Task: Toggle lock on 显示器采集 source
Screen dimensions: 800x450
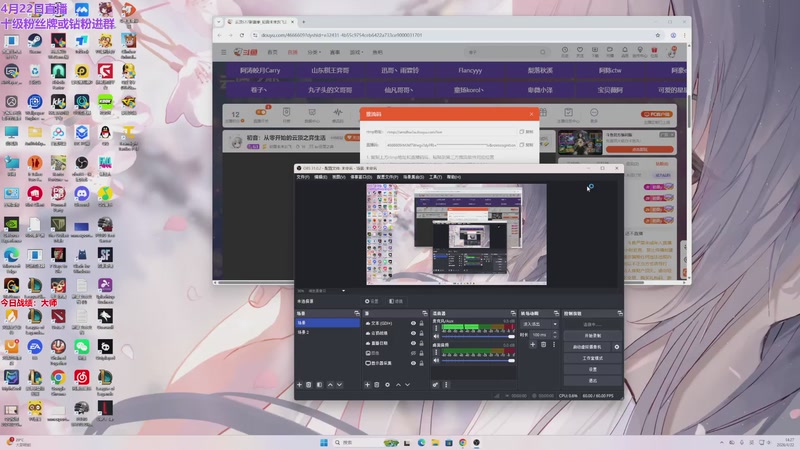Action: (x=421, y=363)
